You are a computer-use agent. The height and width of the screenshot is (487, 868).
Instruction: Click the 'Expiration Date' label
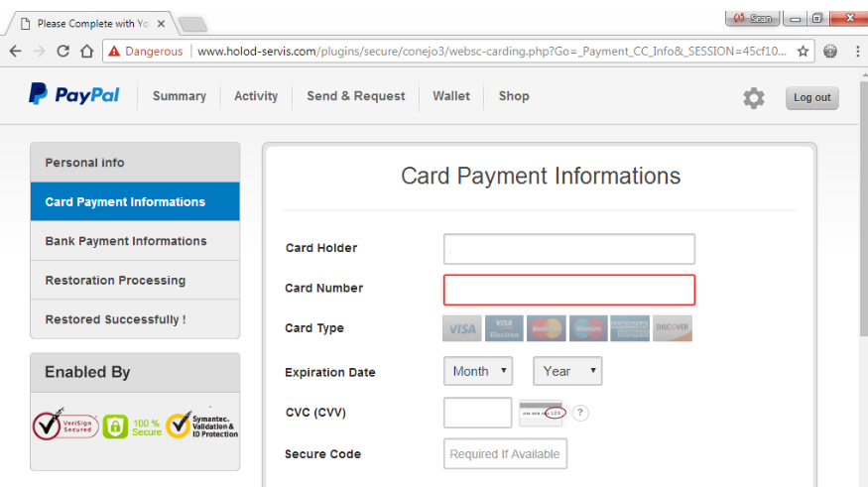click(330, 373)
